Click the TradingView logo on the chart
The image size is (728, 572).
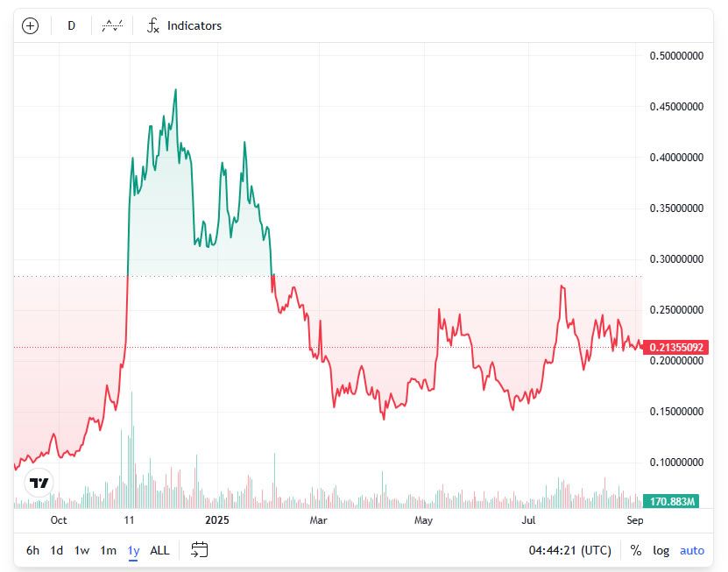point(39,483)
